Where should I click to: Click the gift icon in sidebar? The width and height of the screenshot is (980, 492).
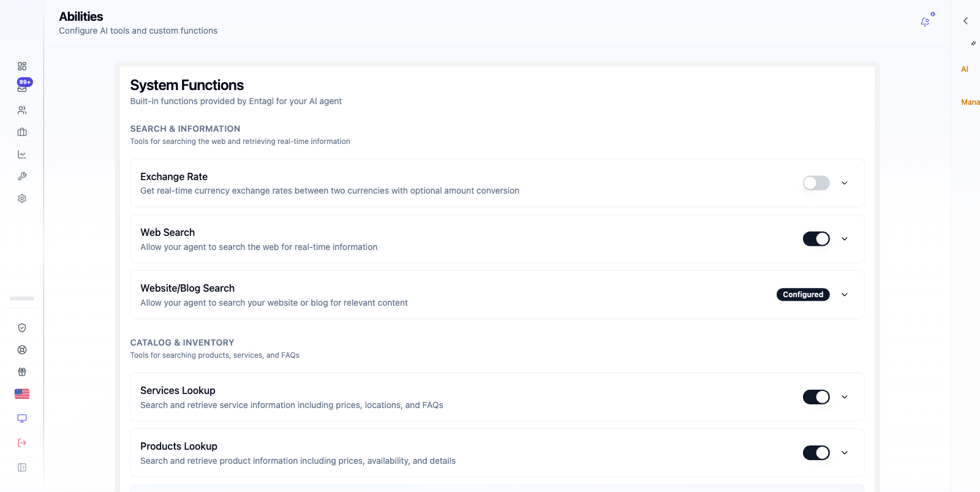(x=22, y=372)
